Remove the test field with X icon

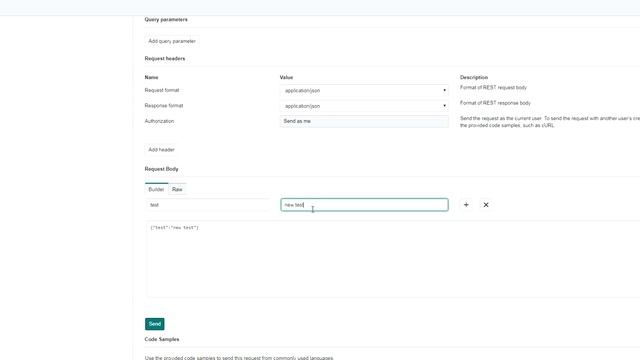tap(486, 205)
